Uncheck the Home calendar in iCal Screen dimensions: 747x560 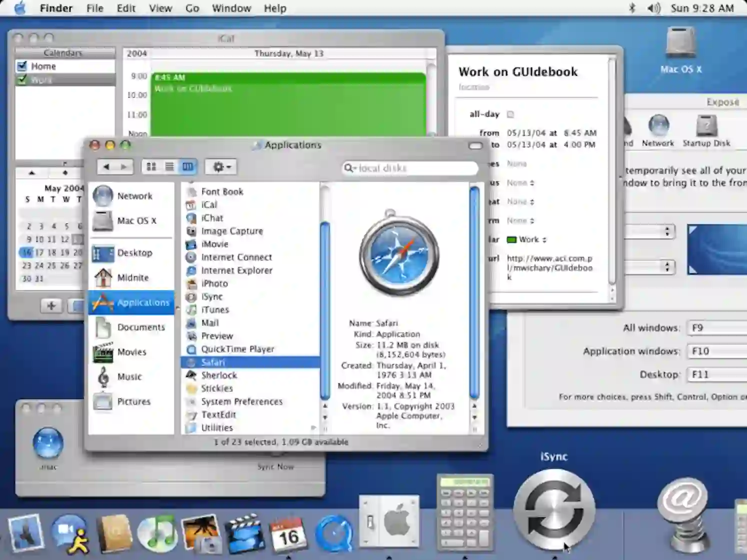pos(21,65)
